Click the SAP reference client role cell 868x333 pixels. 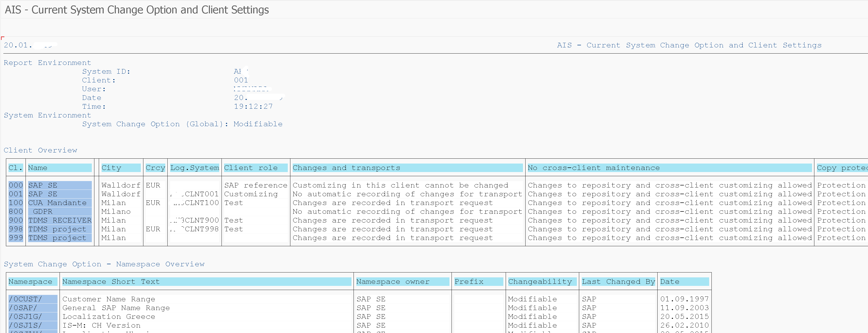(256, 185)
